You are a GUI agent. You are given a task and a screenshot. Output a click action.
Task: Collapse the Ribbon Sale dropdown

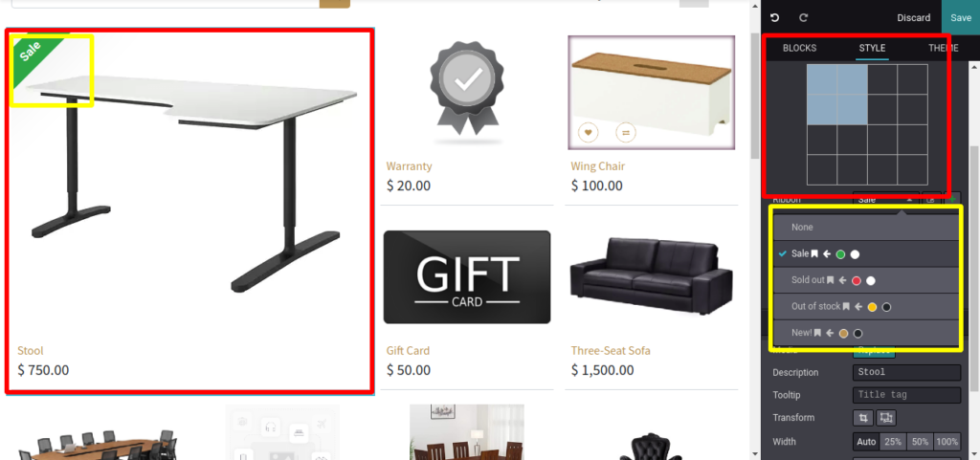(885, 200)
